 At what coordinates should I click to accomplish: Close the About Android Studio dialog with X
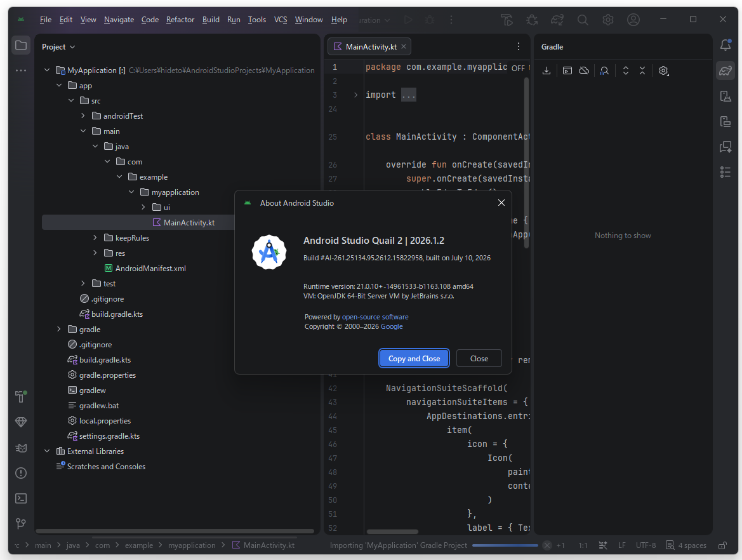click(x=501, y=203)
